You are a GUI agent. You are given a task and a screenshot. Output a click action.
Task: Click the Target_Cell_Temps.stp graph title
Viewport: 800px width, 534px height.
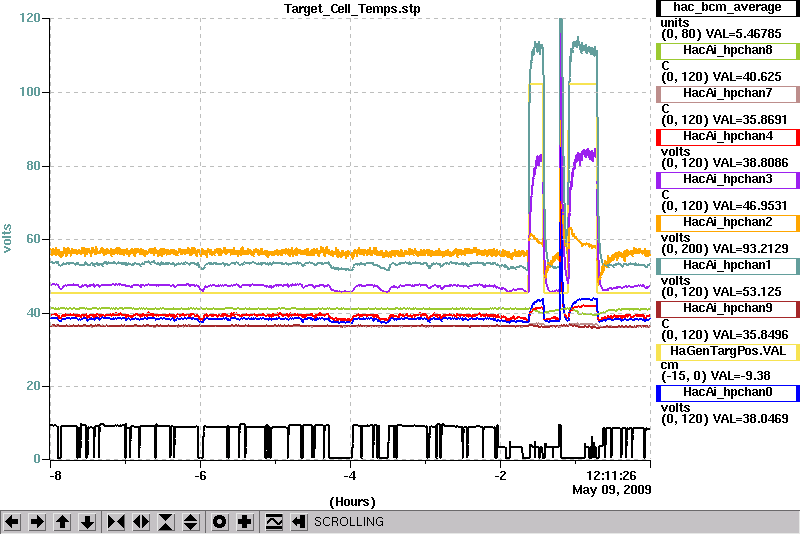352,9
